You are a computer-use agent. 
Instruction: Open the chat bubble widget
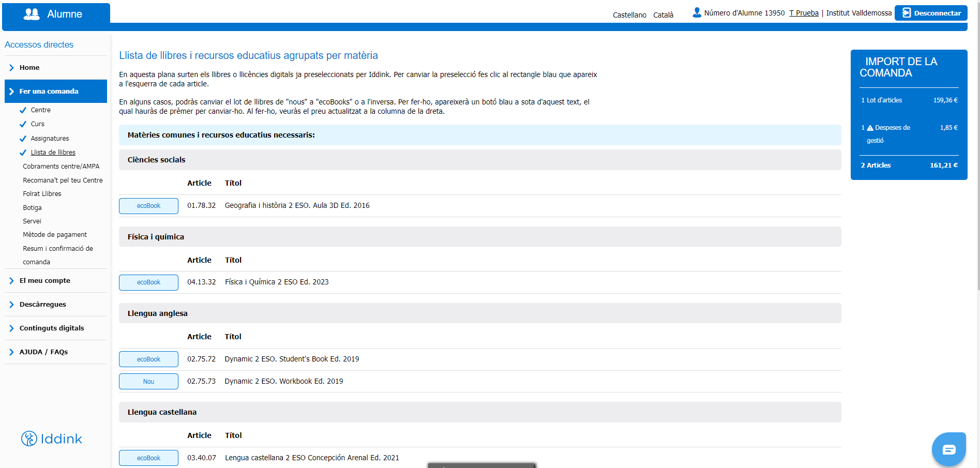[948, 449]
